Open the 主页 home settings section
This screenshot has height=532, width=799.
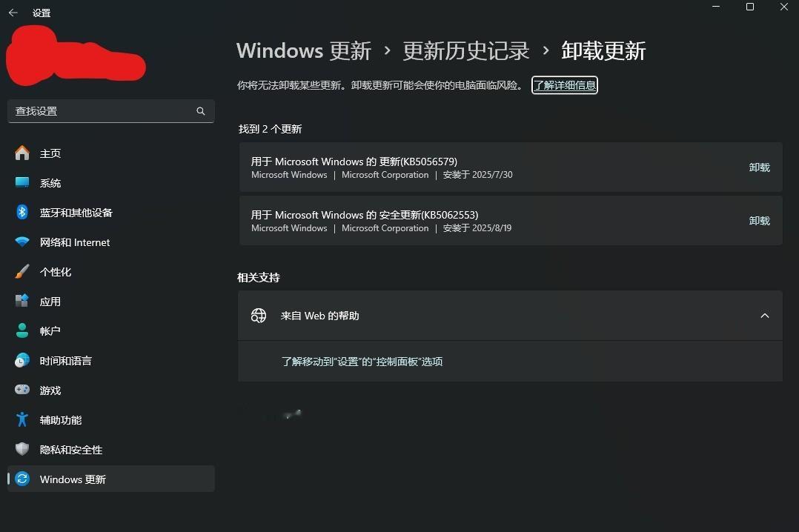[50, 153]
